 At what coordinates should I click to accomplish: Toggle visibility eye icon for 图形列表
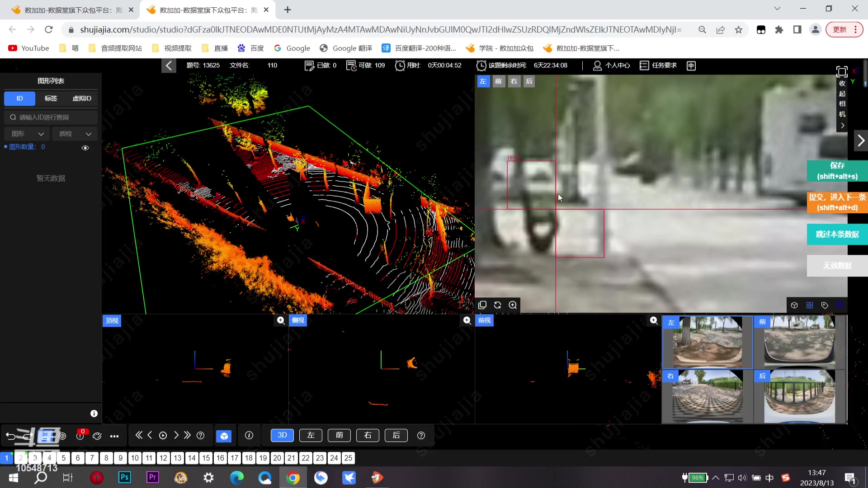click(x=85, y=147)
